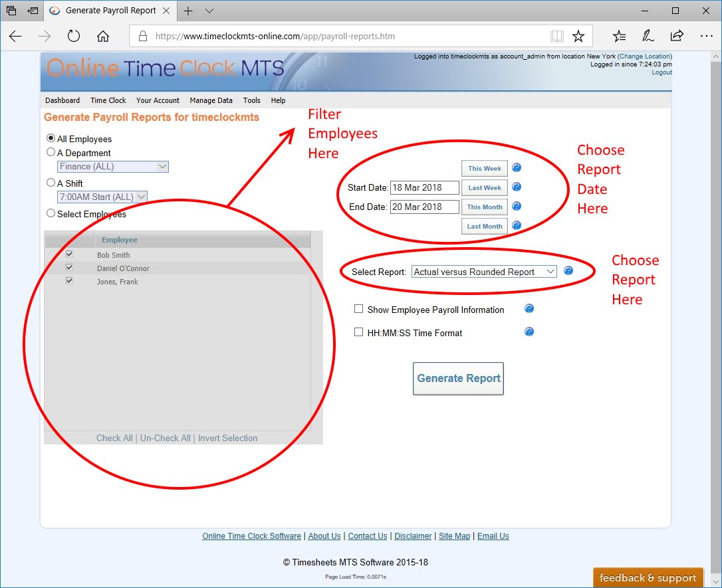Go to the browser home page icon
Viewport: 722px width, 588px height.
pos(103,36)
